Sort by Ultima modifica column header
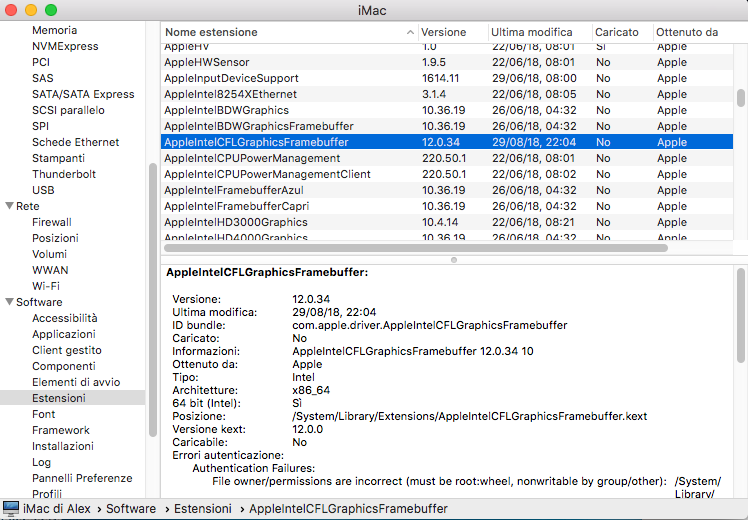The image size is (748, 520). 540,32
